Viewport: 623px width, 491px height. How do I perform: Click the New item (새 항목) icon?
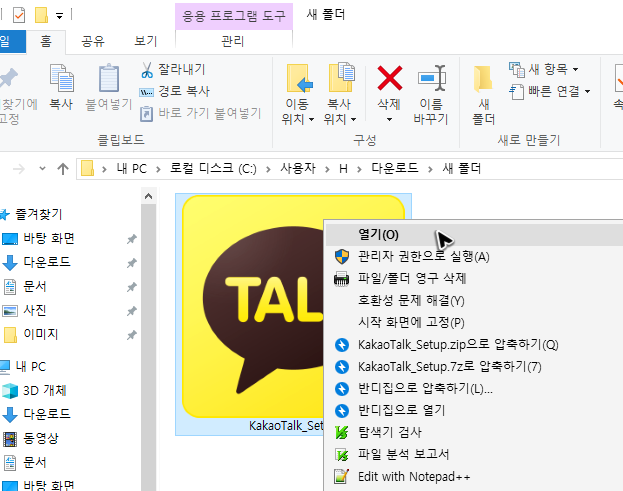pos(517,70)
